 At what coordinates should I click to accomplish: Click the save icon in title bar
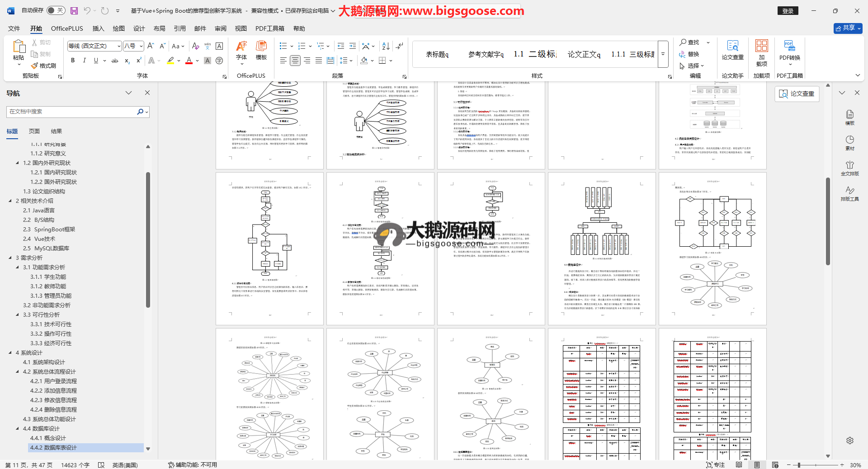coord(74,10)
